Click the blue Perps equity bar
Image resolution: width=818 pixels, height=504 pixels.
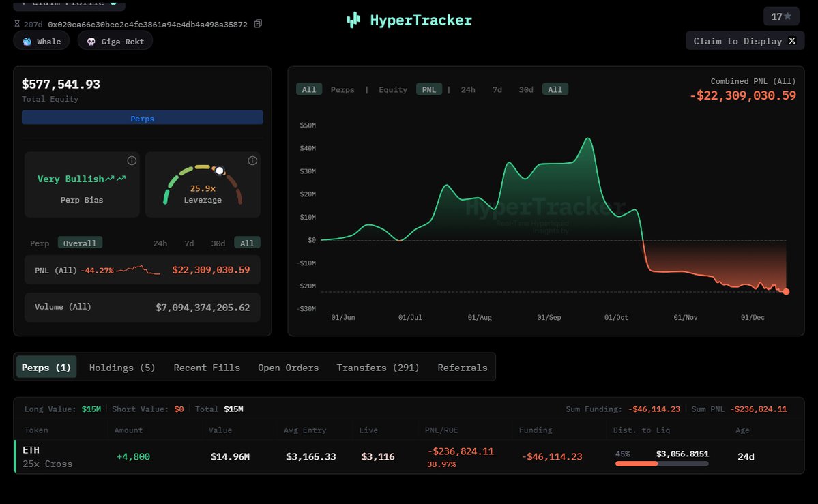142,118
